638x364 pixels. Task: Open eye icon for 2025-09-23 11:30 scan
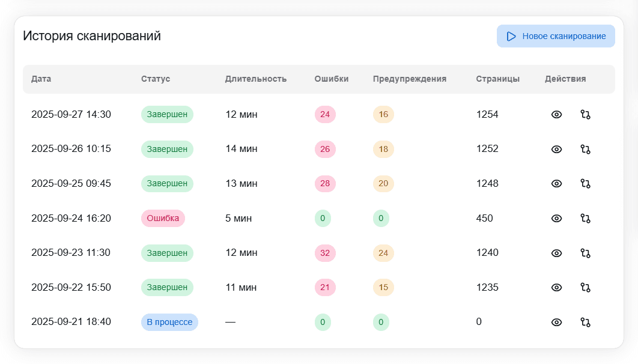point(556,253)
